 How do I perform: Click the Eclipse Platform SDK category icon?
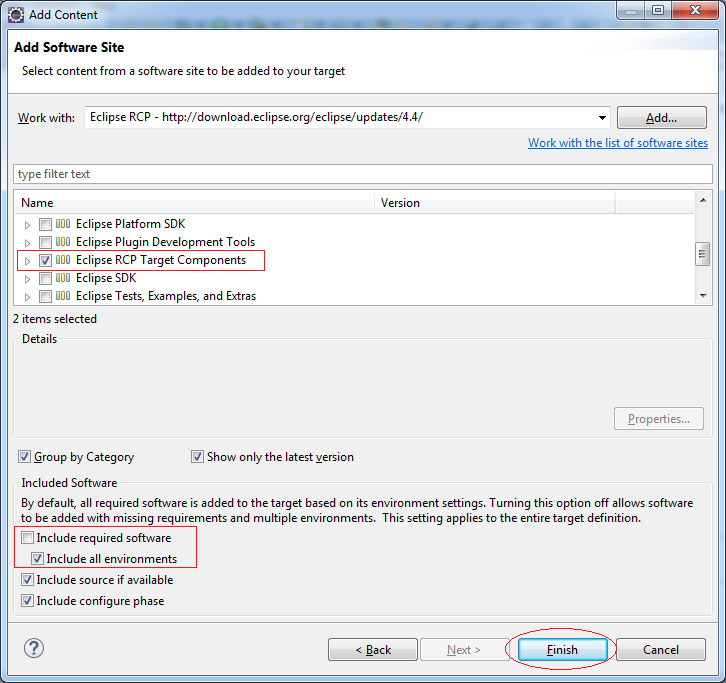coord(63,224)
